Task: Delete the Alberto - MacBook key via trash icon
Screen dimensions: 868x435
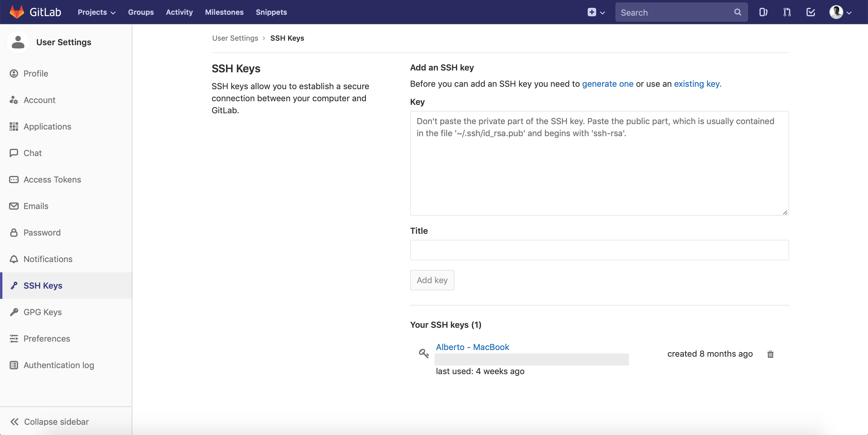Action: click(x=770, y=354)
